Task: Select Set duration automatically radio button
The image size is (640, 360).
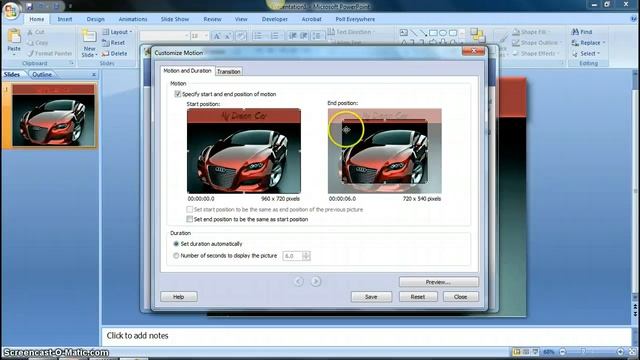Action: click(x=176, y=244)
